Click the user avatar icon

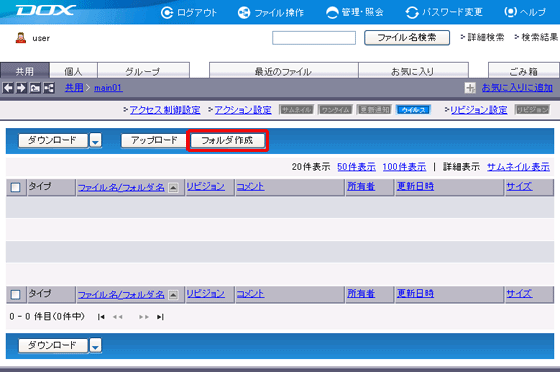coord(21,38)
